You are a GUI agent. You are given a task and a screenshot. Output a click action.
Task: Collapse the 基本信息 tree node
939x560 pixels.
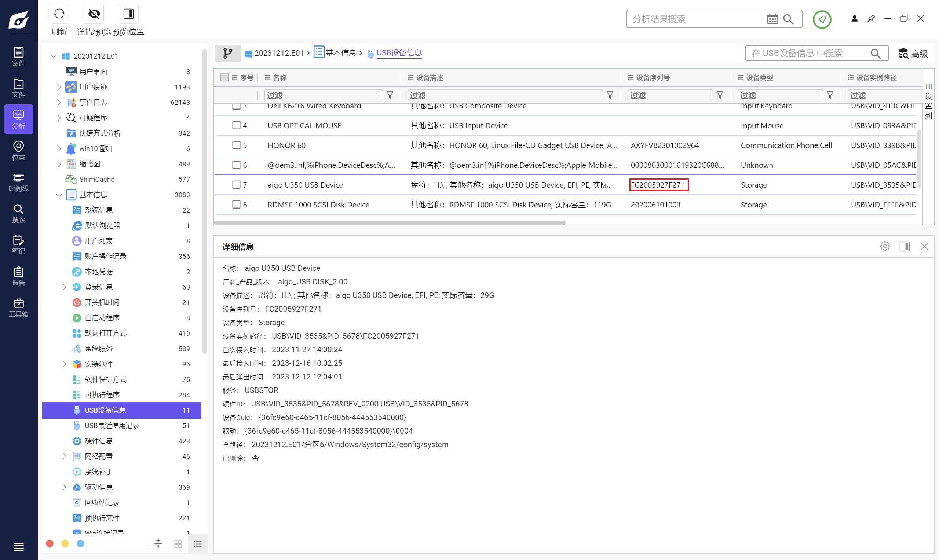59,195
